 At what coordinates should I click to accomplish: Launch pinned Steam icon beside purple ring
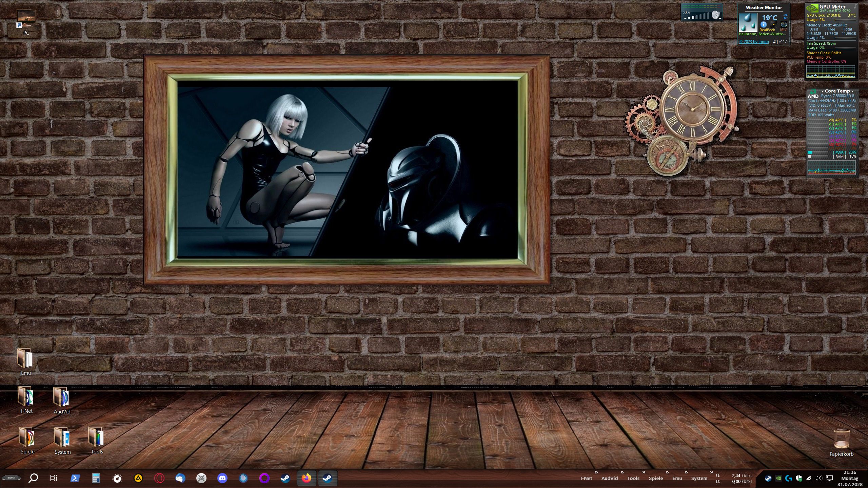coord(285,478)
